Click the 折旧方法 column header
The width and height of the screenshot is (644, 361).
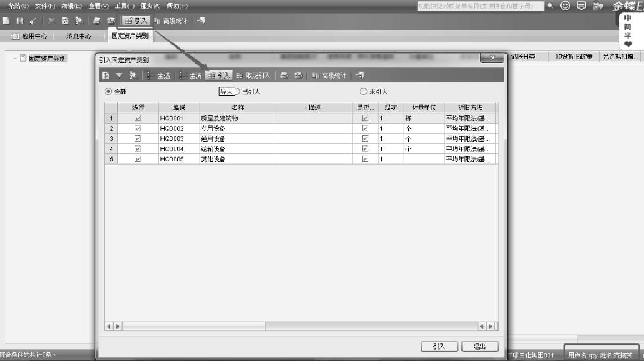click(x=470, y=108)
